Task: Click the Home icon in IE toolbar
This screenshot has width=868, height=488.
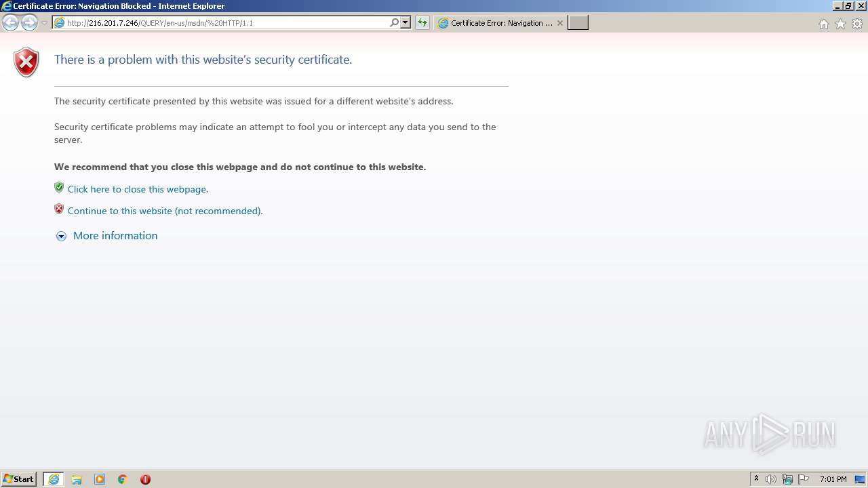Action: [823, 24]
